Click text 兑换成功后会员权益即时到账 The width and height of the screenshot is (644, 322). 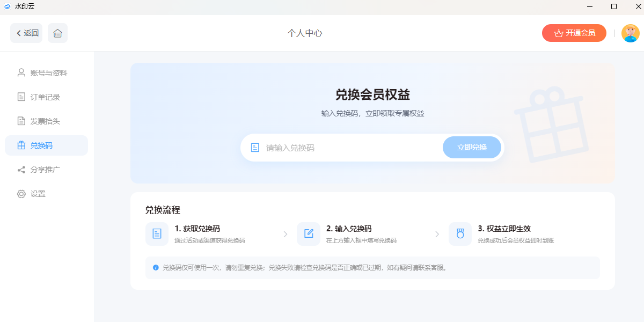pyautogui.click(x=516, y=240)
